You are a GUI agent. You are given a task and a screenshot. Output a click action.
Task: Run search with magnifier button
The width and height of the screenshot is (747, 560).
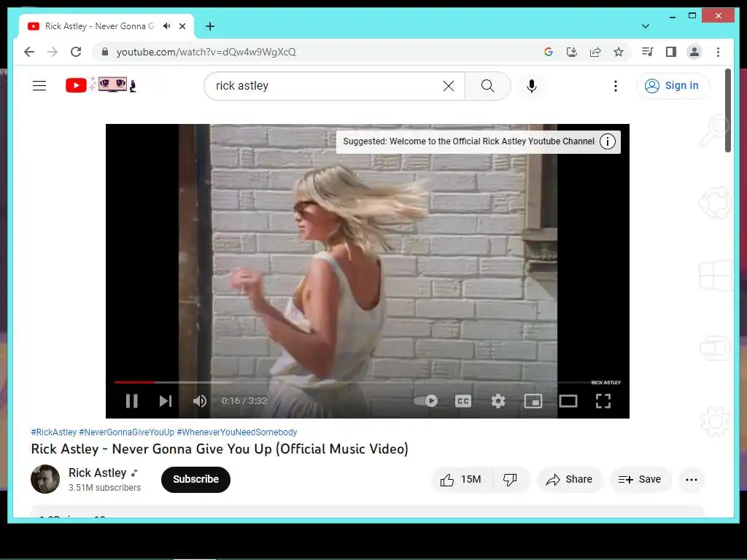487,86
